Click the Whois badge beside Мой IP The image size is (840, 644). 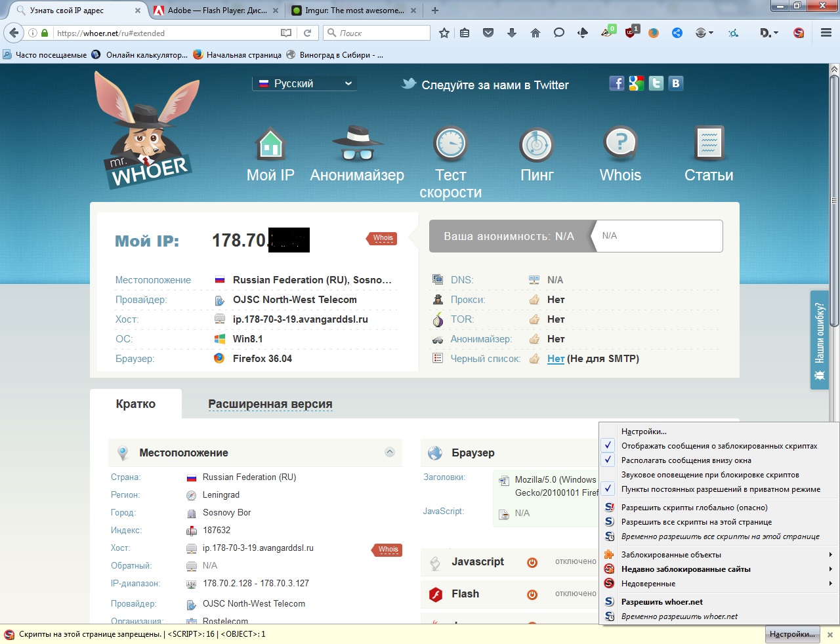383,238
